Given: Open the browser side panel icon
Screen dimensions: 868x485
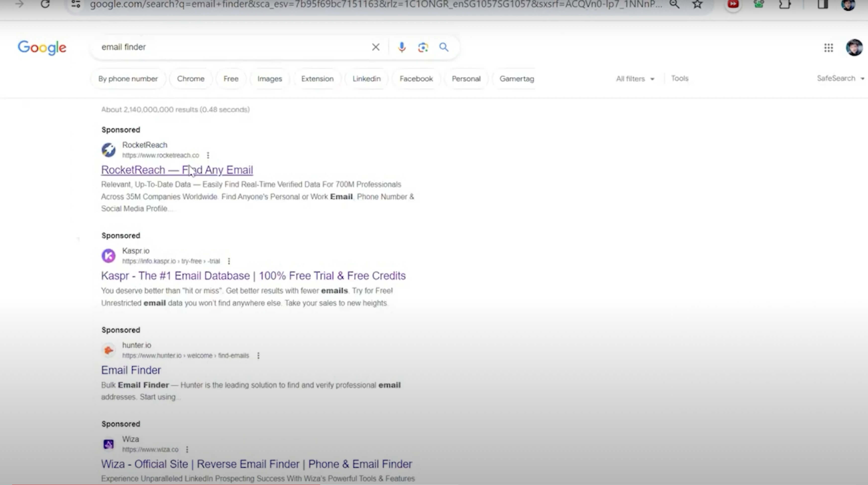Looking at the screenshot, I should coord(823,4).
